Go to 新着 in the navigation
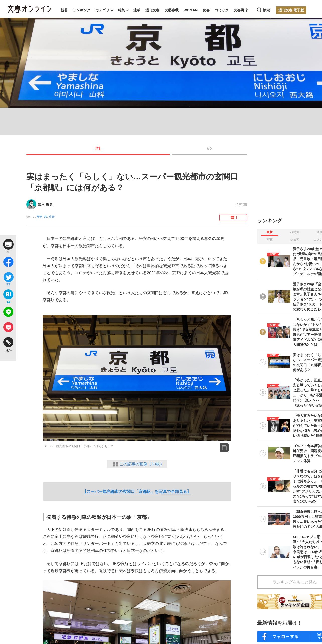Screen dimensions: 322x644 click(x=64, y=10)
